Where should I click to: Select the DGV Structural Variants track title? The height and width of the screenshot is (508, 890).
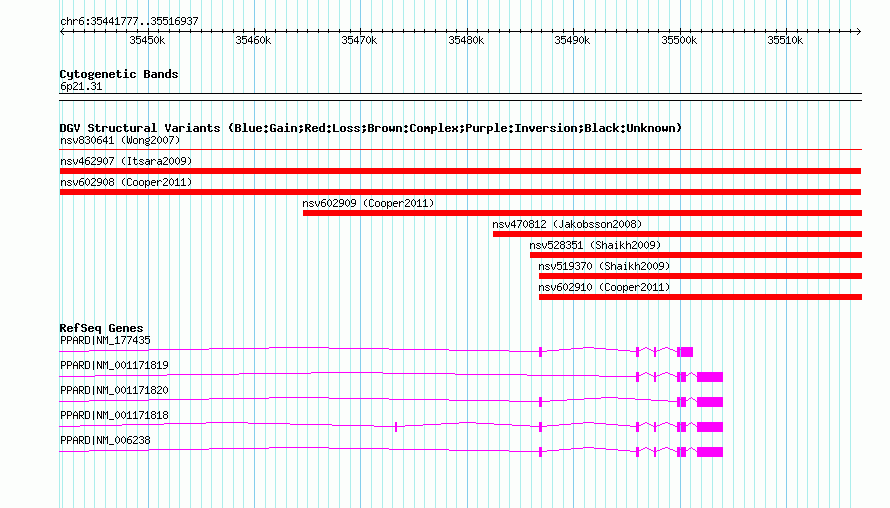coord(371,128)
